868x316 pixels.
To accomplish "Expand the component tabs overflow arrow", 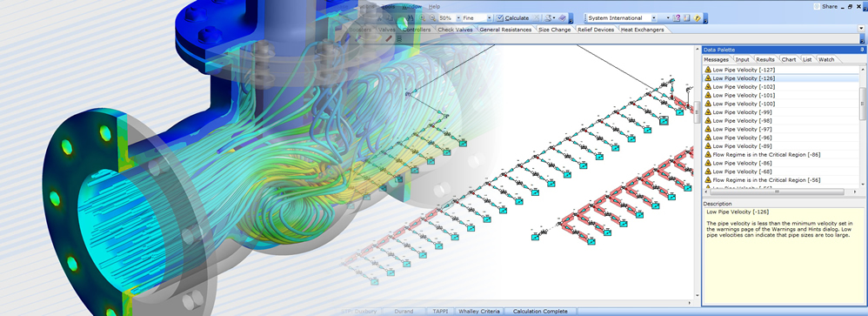I will click(861, 28).
